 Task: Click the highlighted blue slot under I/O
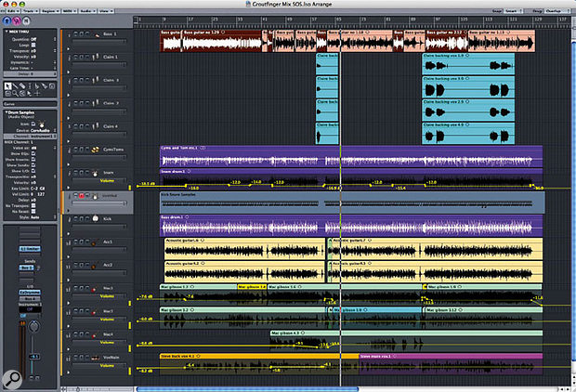click(x=30, y=293)
